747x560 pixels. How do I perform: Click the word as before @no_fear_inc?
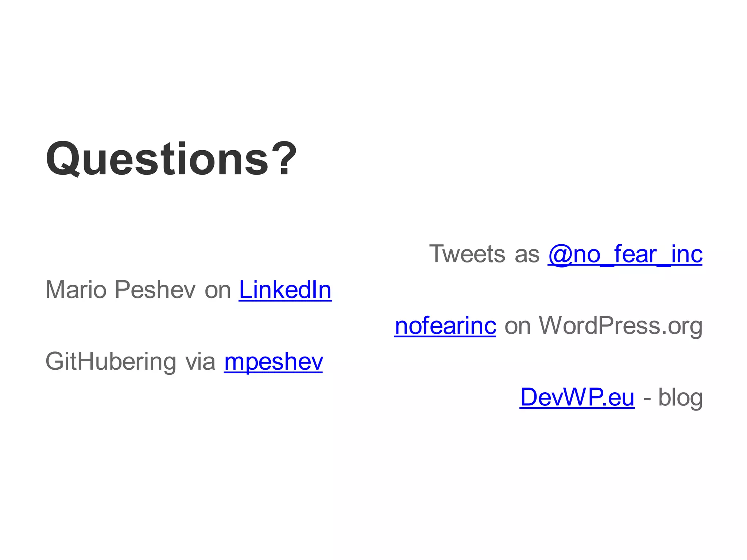pos(527,254)
